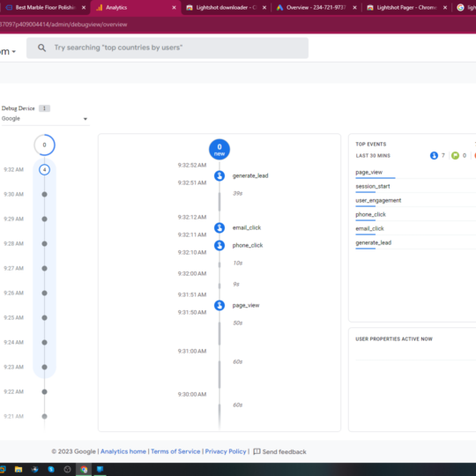Click the green conversions flag icon in Top Events
476x476 pixels.
(455, 156)
